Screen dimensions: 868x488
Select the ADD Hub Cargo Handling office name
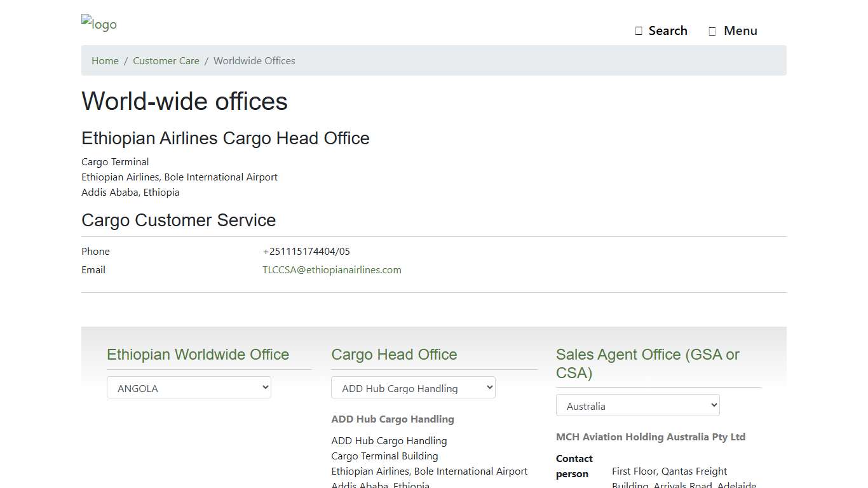click(392, 419)
